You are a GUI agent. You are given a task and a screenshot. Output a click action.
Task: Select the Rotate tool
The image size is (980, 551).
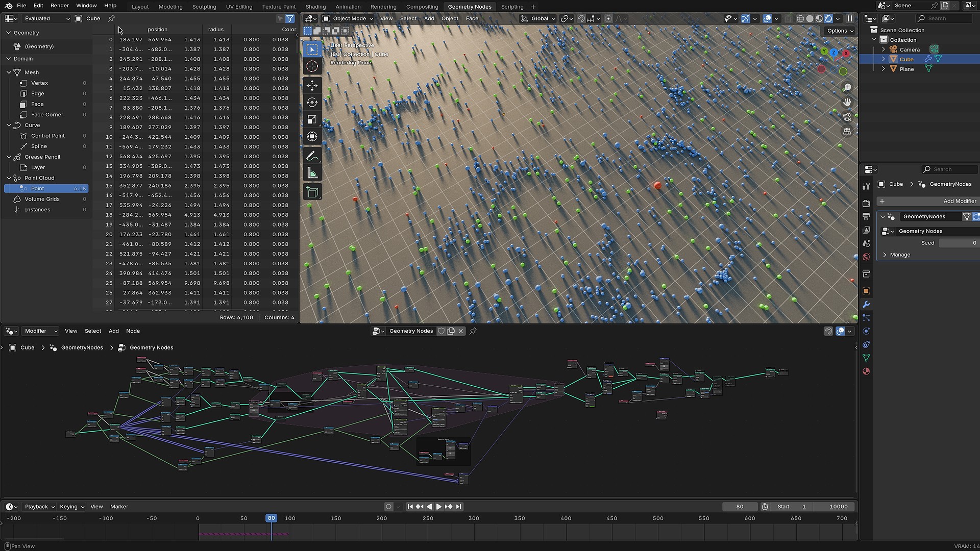coord(312,103)
